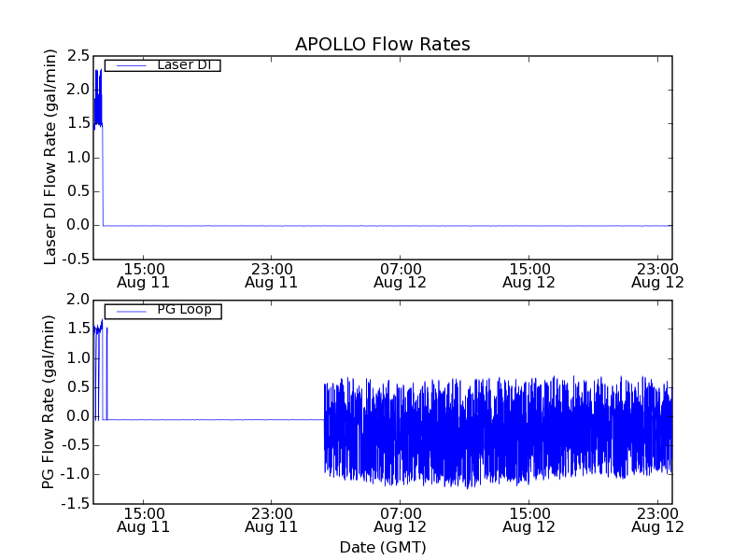Click '23:00 Aug 11' under the Laser DI plot
The image size is (747, 560).
click(x=272, y=276)
